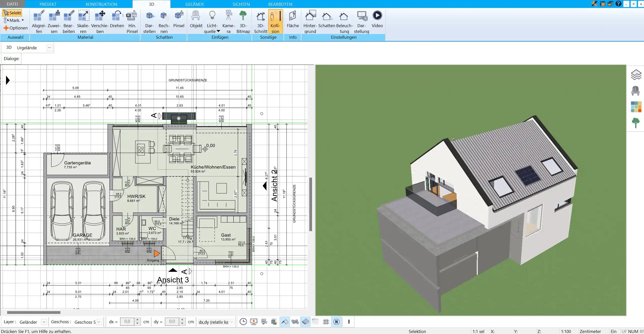
Task: Click the Zuweisen material tool
Action: click(x=54, y=22)
